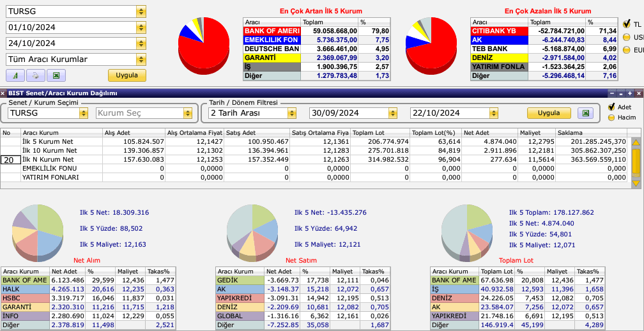Image resolution: width=644 pixels, height=331 pixels.
Task: Sort by Toplam Lot(%) column header
Action: tap(435, 133)
